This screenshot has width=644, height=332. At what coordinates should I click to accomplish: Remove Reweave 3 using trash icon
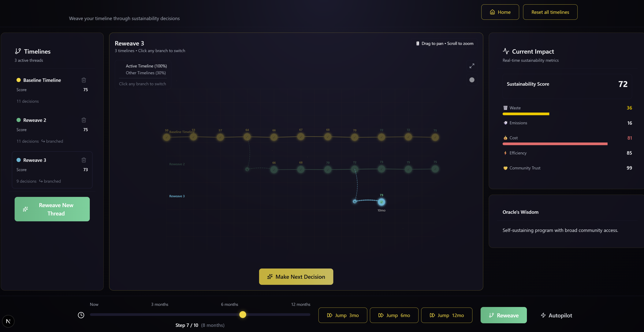pos(84,160)
